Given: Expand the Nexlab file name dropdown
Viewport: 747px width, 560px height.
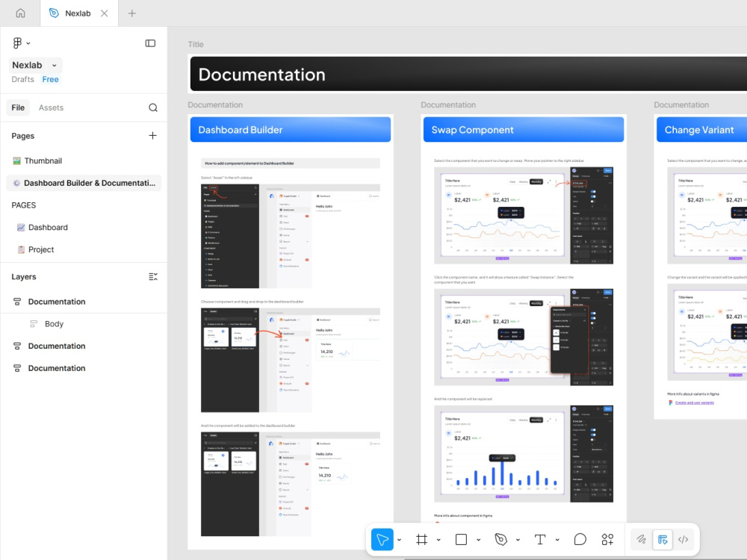Looking at the screenshot, I should [x=55, y=65].
